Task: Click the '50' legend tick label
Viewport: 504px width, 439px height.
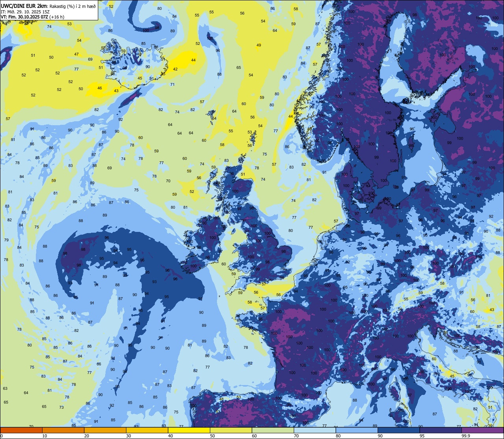Action: (212, 436)
